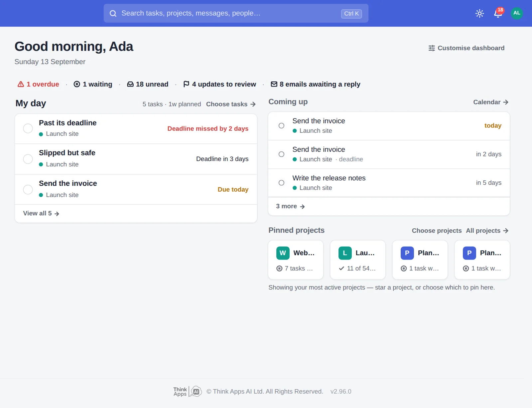Complete My day Send the invoice task
Screen dimensions: 532x408
click(x=28, y=189)
